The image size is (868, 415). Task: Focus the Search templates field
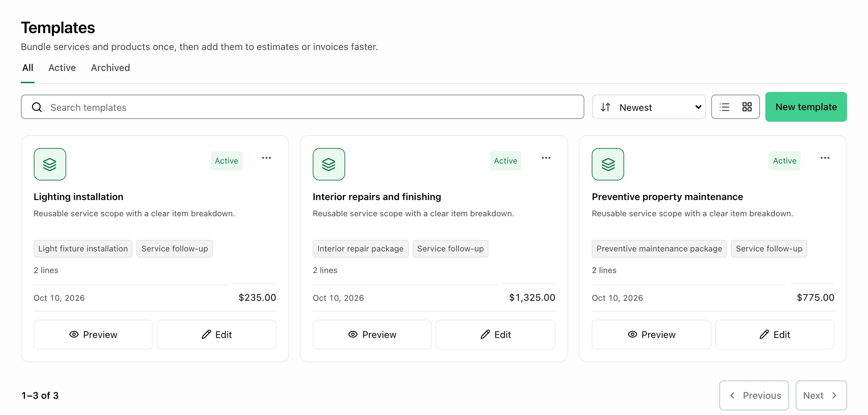tap(302, 107)
